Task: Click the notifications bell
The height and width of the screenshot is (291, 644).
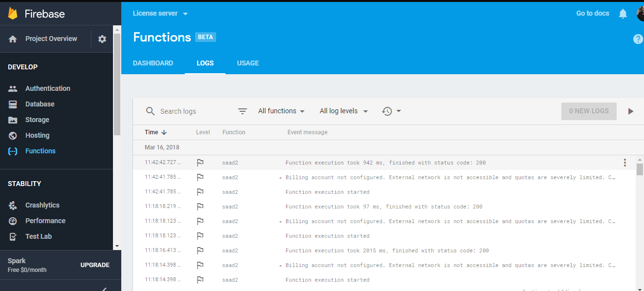Action: (x=622, y=13)
